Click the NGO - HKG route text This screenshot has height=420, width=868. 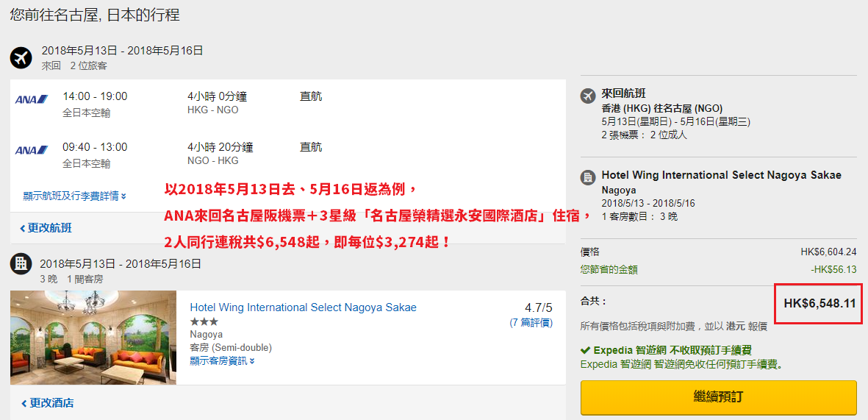click(213, 160)
